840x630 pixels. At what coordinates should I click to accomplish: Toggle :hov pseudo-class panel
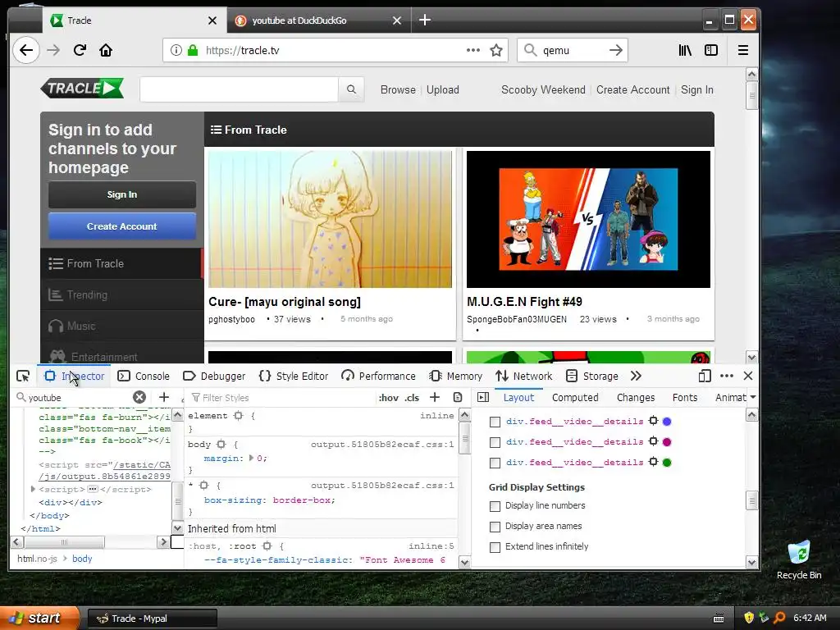pyautogui.click(x=388, y=398)
